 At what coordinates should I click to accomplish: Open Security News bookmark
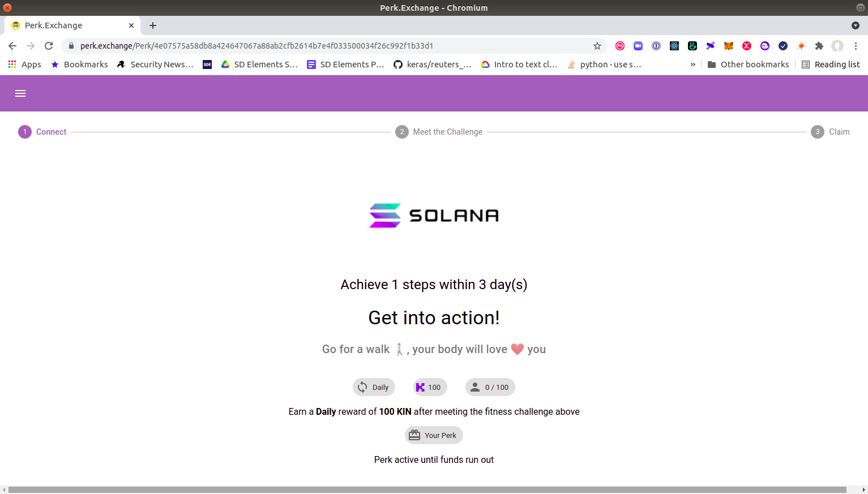pyautogui.click(x=155, y=65)
